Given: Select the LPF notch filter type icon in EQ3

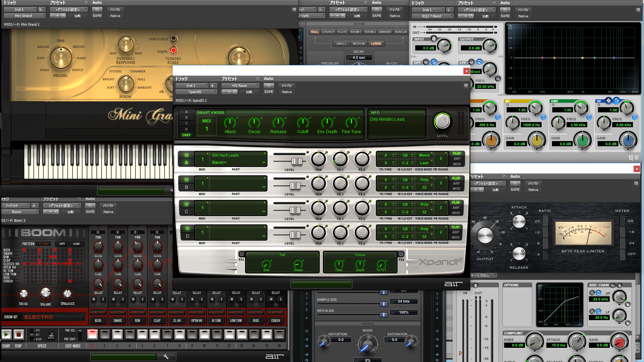Looking at the screenshot, I should (471, 62).
